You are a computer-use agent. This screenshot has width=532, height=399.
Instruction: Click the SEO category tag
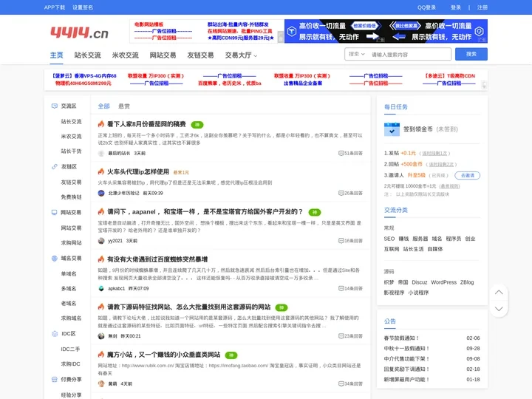pyautogui.click(x=389, y=239)
